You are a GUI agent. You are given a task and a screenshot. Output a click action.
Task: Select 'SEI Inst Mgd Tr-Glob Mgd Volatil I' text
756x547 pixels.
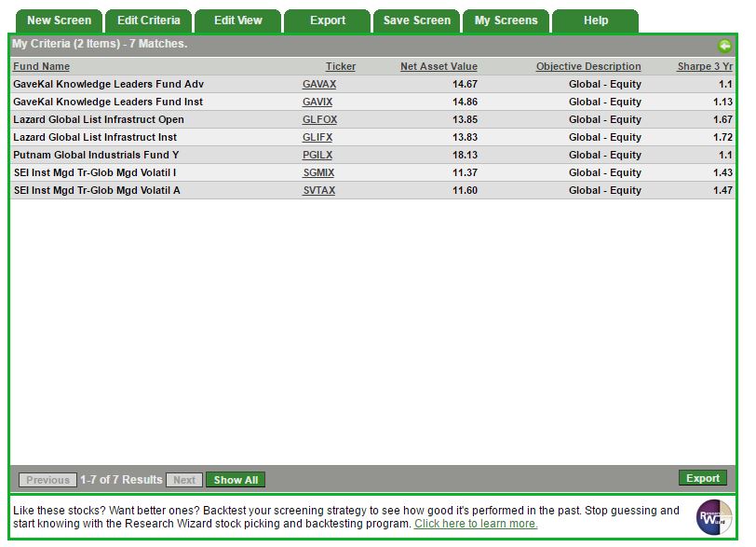coord(95,172)
